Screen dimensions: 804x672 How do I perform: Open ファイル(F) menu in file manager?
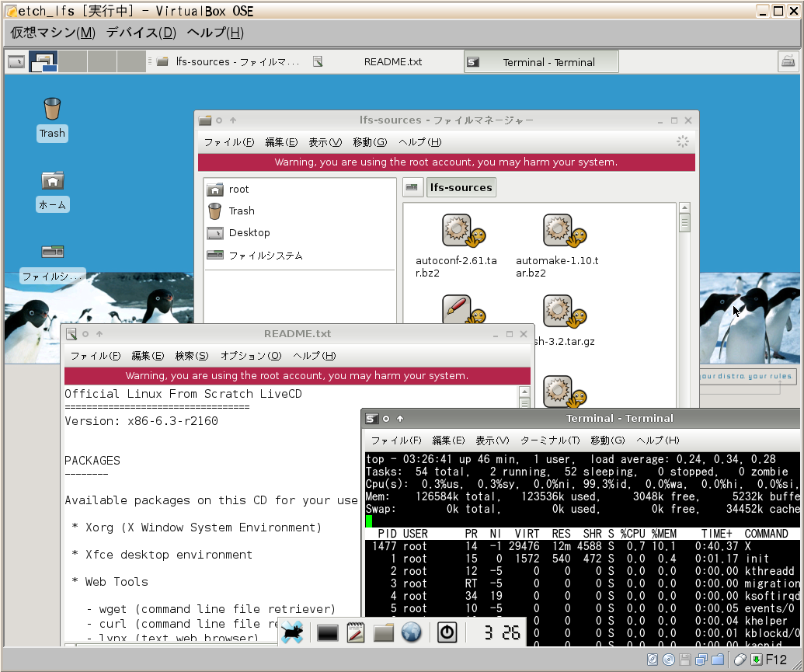point(228,142)
